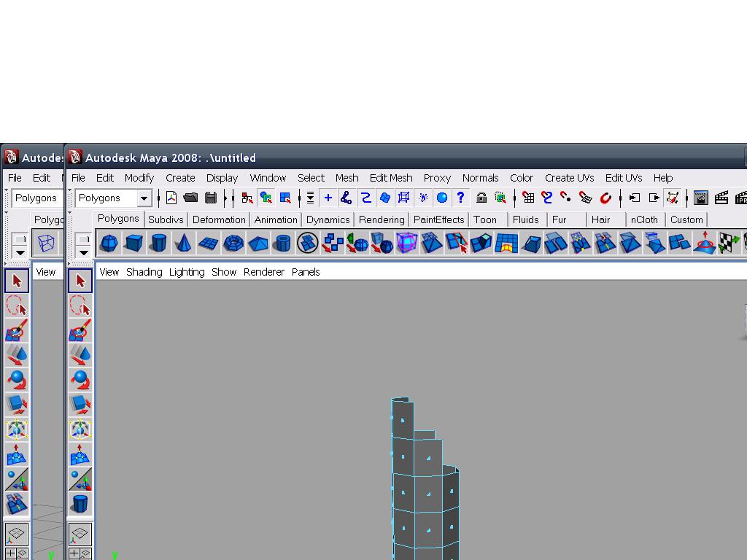The width and height of the screenshot is (747, 560).
Task: Open Polygons menu set box in back window
Action: pos(37,198)
